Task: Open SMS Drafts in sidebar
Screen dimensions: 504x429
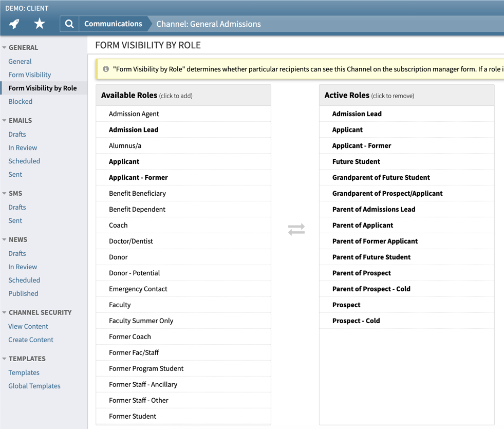Action: pos(17,207)
